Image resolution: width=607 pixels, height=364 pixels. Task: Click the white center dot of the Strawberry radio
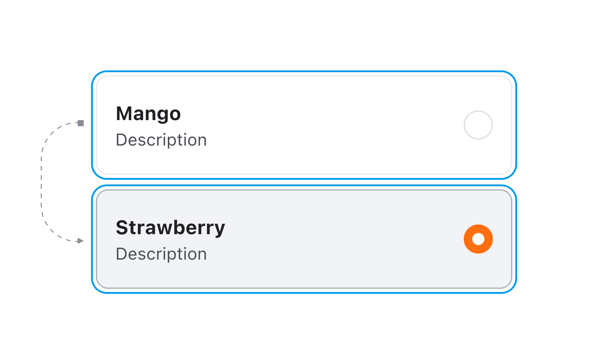pyautogui.click(x=478, y=239)
